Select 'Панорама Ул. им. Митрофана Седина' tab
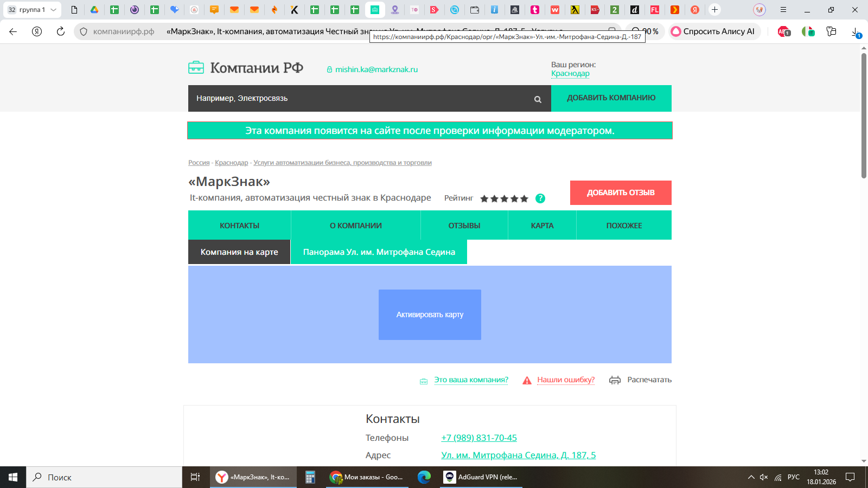The image size is (868, 488). [x=379, y=252]
